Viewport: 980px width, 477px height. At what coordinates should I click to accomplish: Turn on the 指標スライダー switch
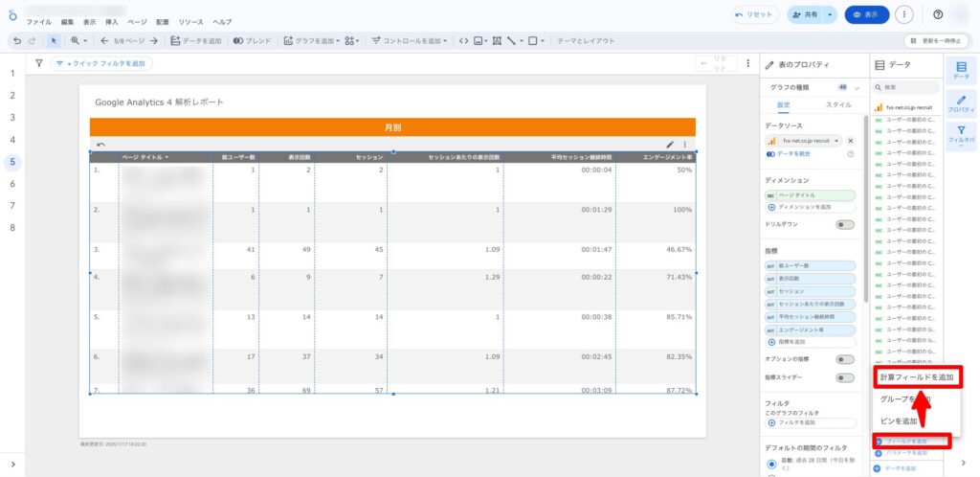[x=845, y=378]
